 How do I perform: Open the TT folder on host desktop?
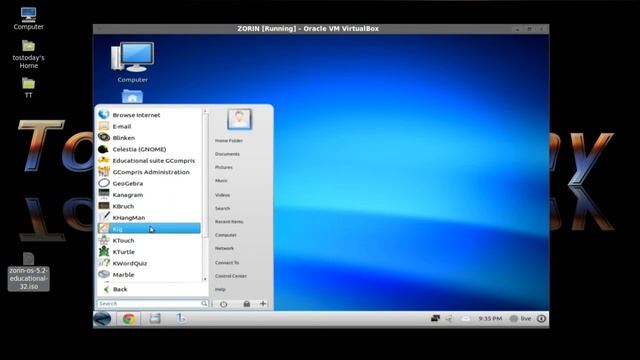pos(28,88)
